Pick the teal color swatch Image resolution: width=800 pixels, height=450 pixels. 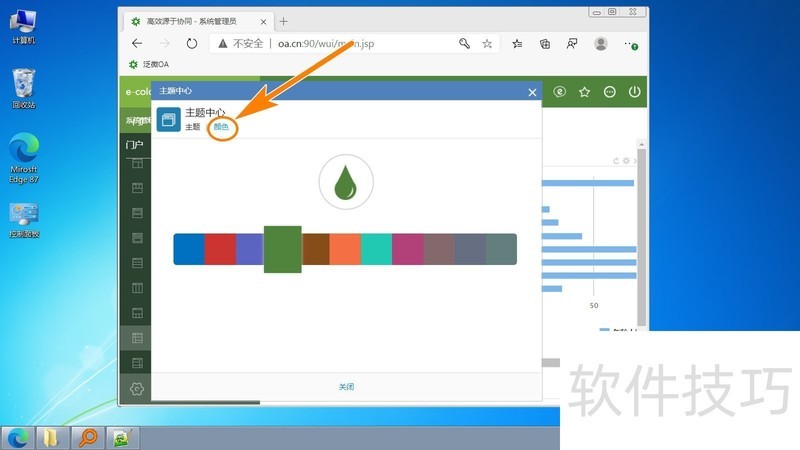click(376, 249)
